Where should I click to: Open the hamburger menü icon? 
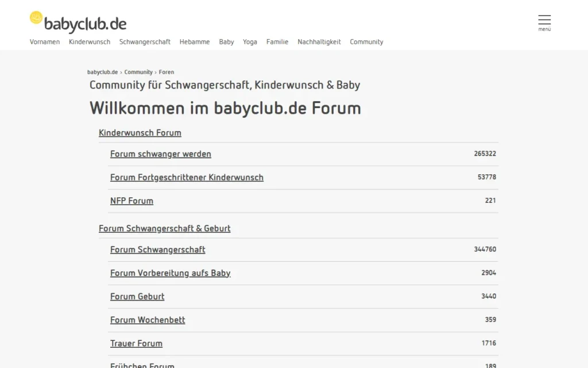[x=544, y=23]
